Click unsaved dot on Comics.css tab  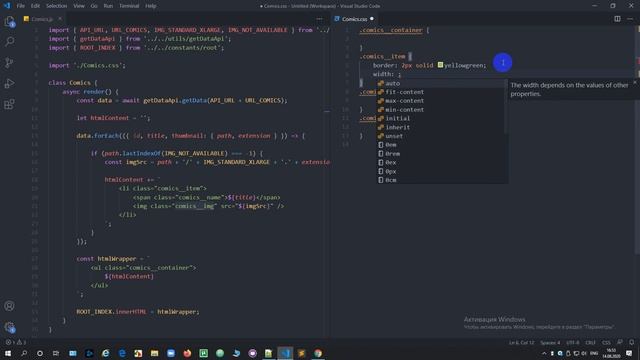[x=372, y=19]
